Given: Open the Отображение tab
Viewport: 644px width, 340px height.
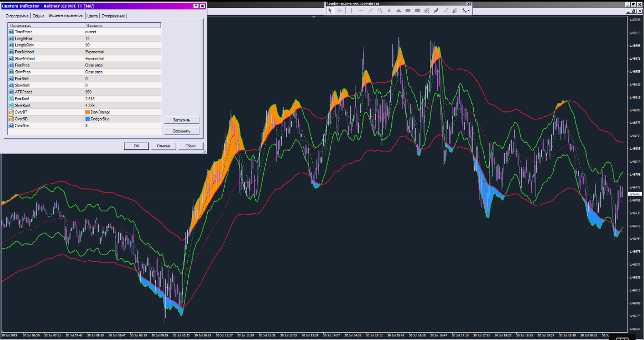Looking at the screenshot, I should pos(113,16).
